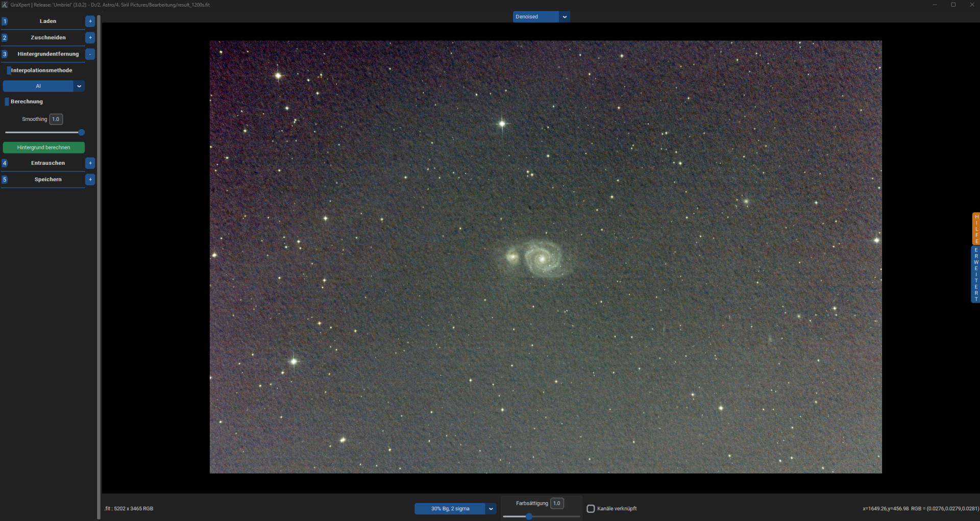Open the 30% Bg, 2 sigma stretch dropdown
This screenshot has height=521, width=980.
[455, 509]
